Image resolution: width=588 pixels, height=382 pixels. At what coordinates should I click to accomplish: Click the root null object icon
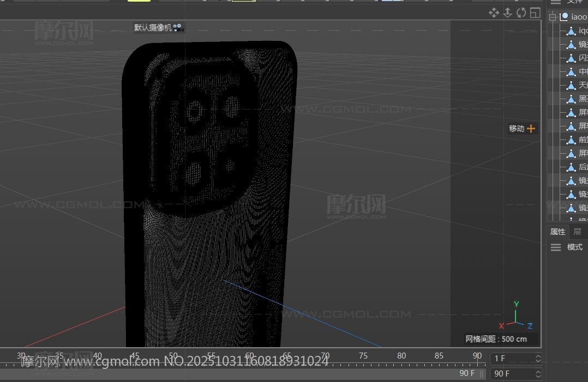point(564,17)
